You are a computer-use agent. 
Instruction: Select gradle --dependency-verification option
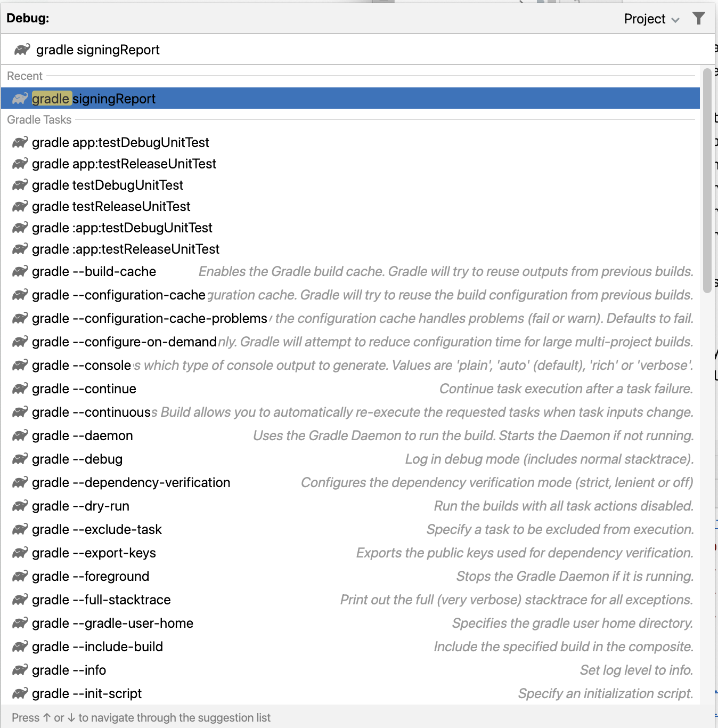coord(350,482)
